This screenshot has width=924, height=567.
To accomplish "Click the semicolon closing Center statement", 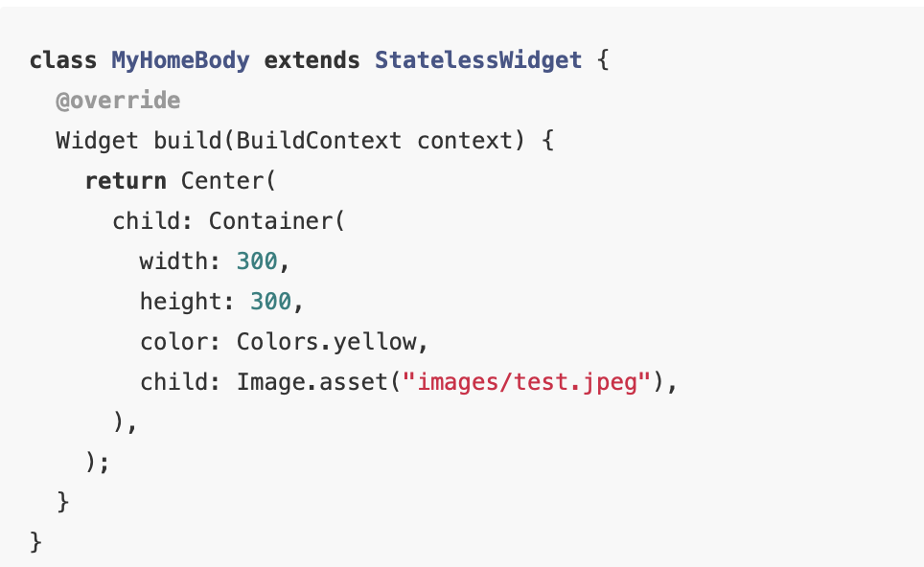I will pyautogui.click(x=104, y=464).
